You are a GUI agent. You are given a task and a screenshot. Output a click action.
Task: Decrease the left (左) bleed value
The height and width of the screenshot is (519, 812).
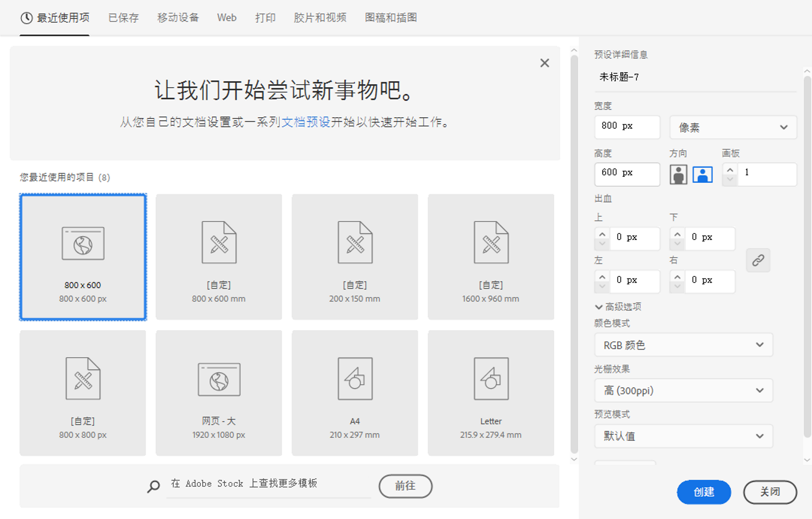coord(602,286)
